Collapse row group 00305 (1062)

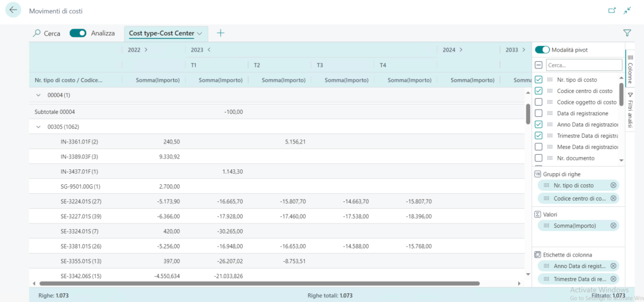(38, 127)
